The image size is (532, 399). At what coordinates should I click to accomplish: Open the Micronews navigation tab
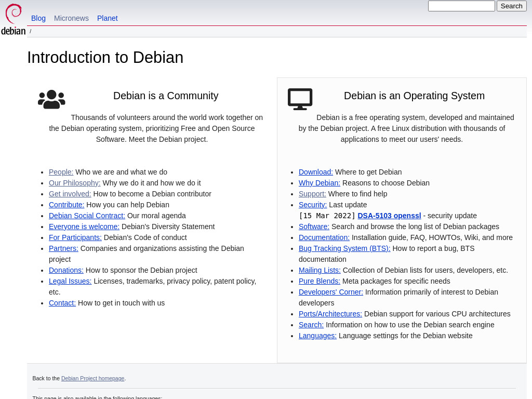pos(71,18)
